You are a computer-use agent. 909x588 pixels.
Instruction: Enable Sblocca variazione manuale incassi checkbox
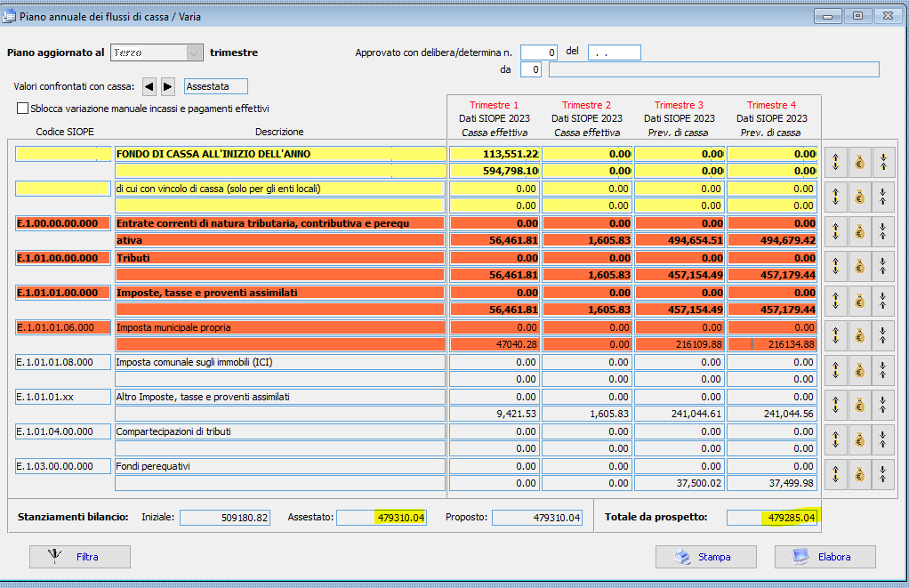pos(23,109)
